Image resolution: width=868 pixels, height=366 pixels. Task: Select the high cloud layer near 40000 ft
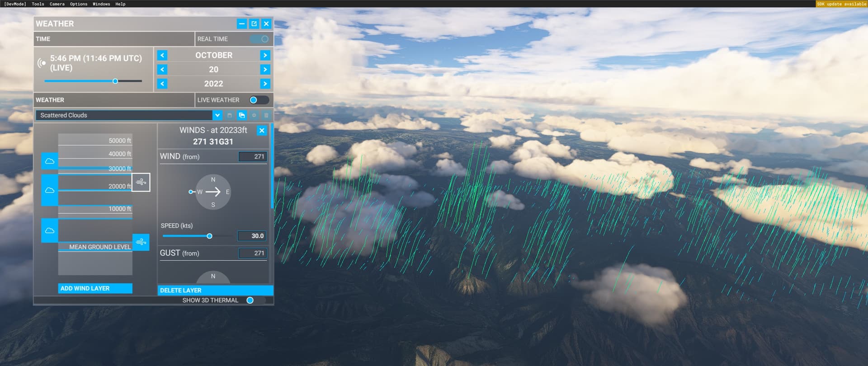tap(50, 161)
